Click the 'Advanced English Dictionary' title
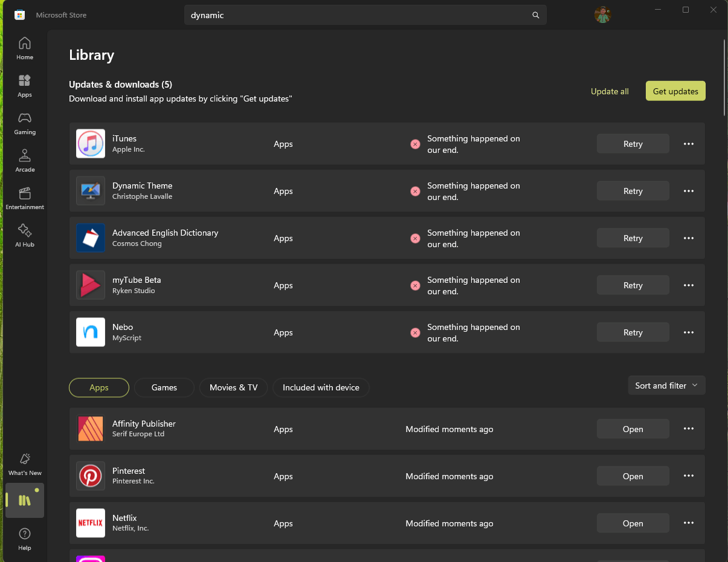The width and height of the screenshot is (728, 562). pyautogui.click(x=166, y=233)
